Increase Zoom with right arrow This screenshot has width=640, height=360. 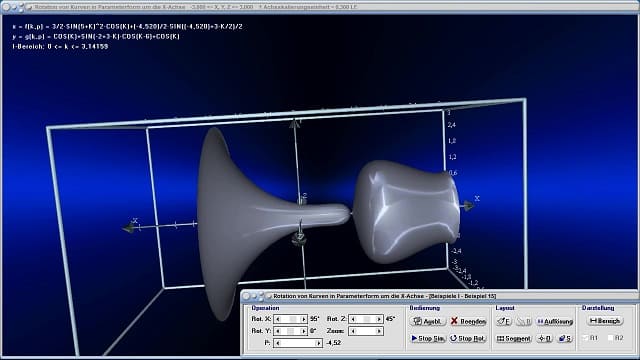coord(379,331)
